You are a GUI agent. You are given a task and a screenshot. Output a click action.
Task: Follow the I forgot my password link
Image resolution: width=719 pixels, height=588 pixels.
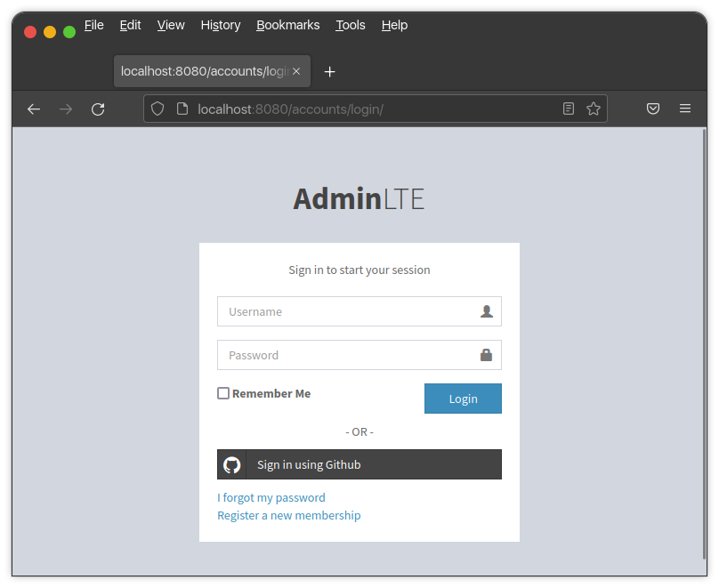[x=271, y=498]
